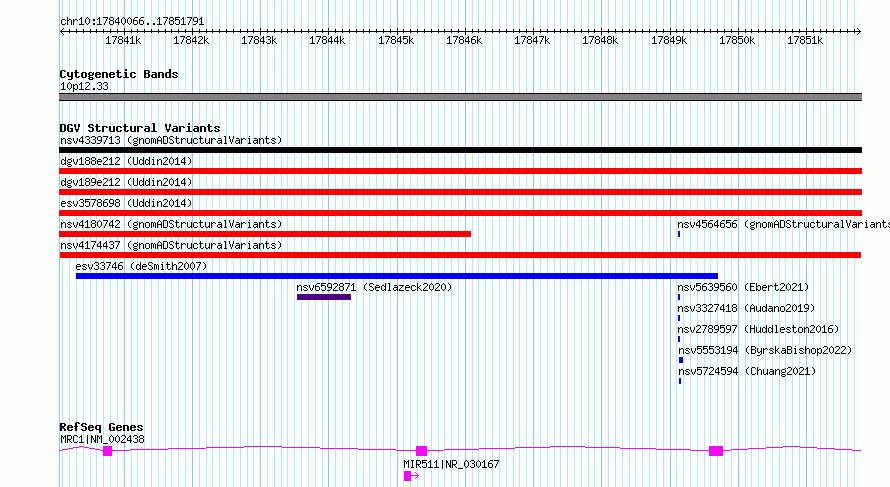The image size is (890, 487).
Task: Click the nsv2789597 small blue marker
Action: [679, 339]
